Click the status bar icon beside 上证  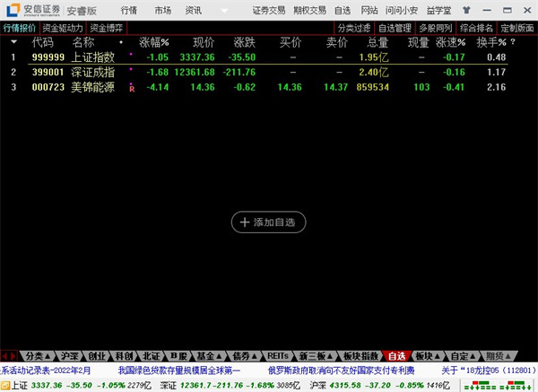pyautogui.click(x=6, y=386)
